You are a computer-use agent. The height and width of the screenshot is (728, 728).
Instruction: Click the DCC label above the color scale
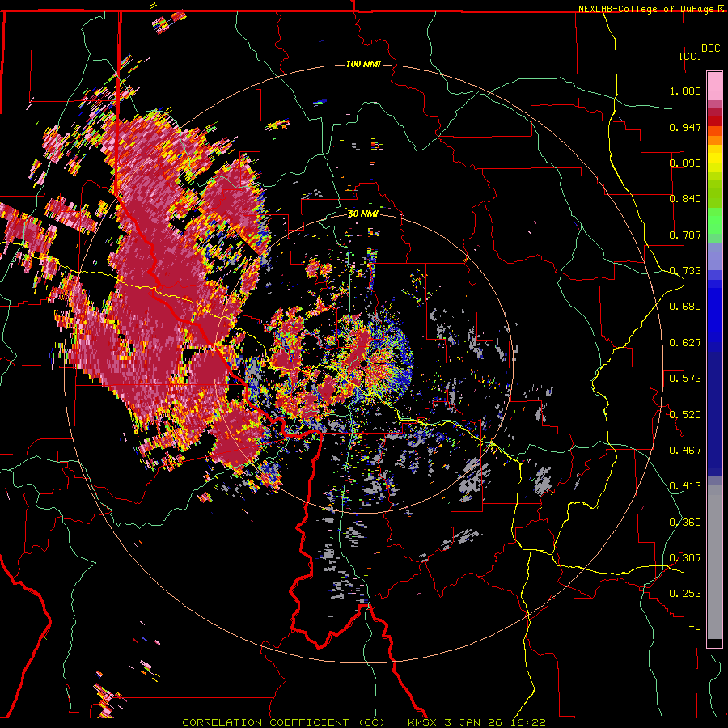(x=710, y=49)
